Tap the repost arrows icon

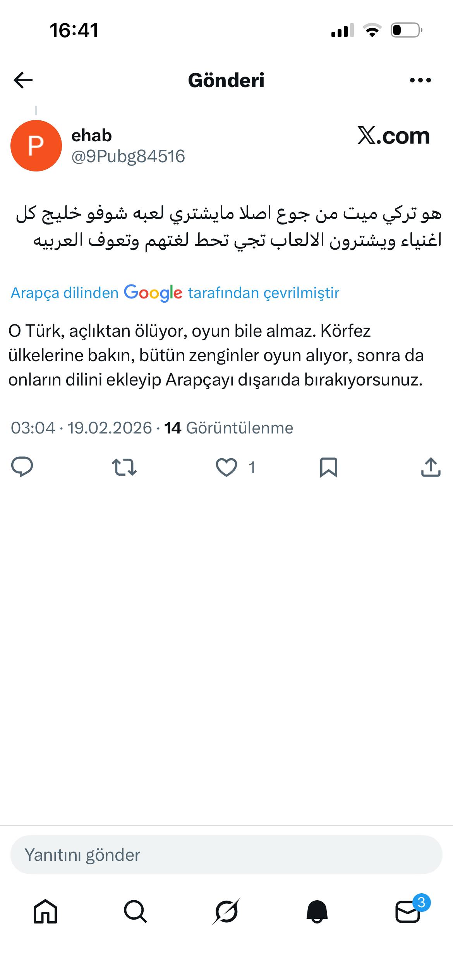click(124, 467)
